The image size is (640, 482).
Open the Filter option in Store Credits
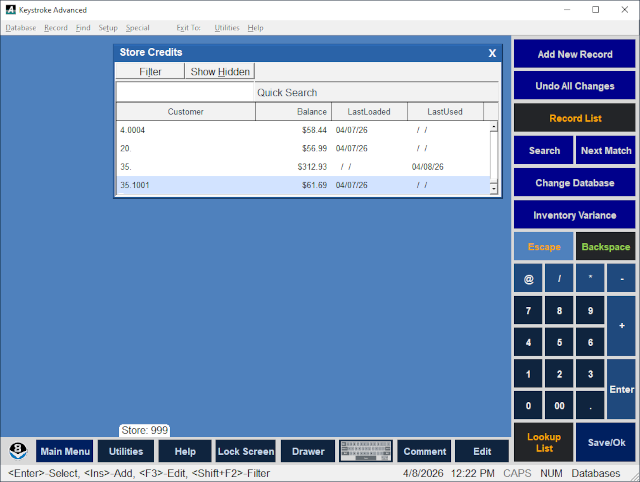pos(150,72)
